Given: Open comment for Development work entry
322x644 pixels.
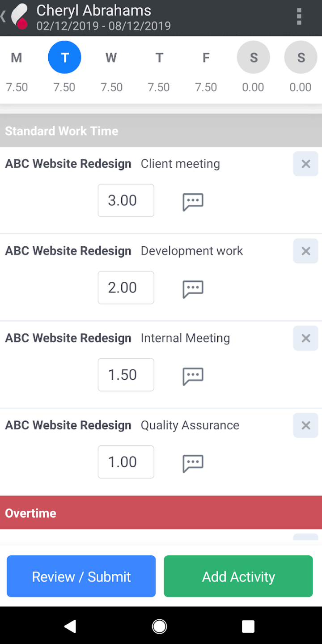Looking at the screenshot, I should click(x=193, y=289).
